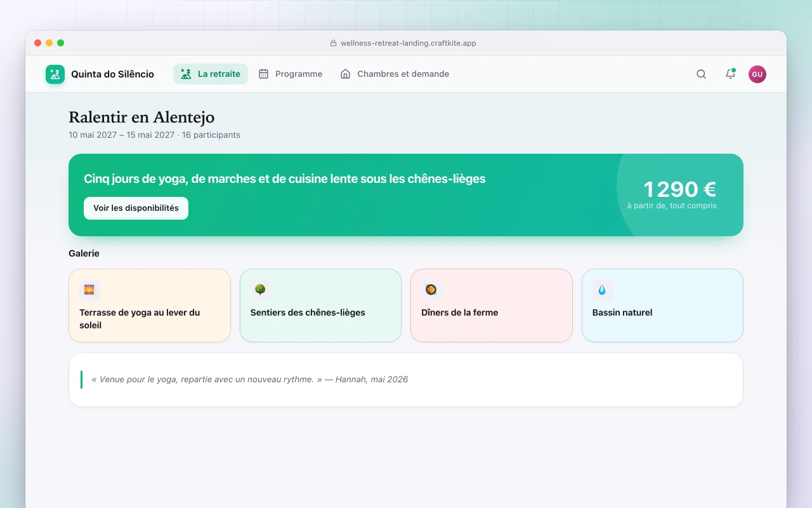Click the 1 290 € price
The height and width of the screenshot is (508, 812).
pyautogui.click(x=680, y=189)
